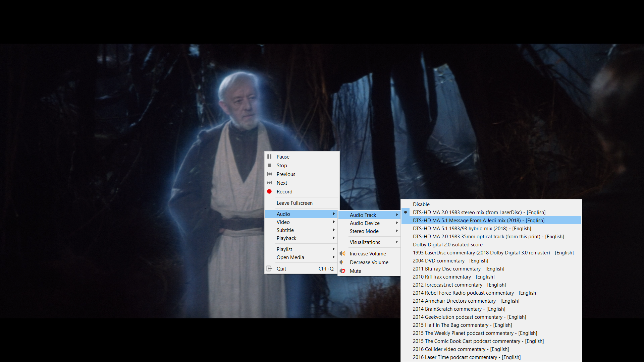
Task: Select the 1983 stereo LaserDisc mix track
Action: [x=491, y=212]
